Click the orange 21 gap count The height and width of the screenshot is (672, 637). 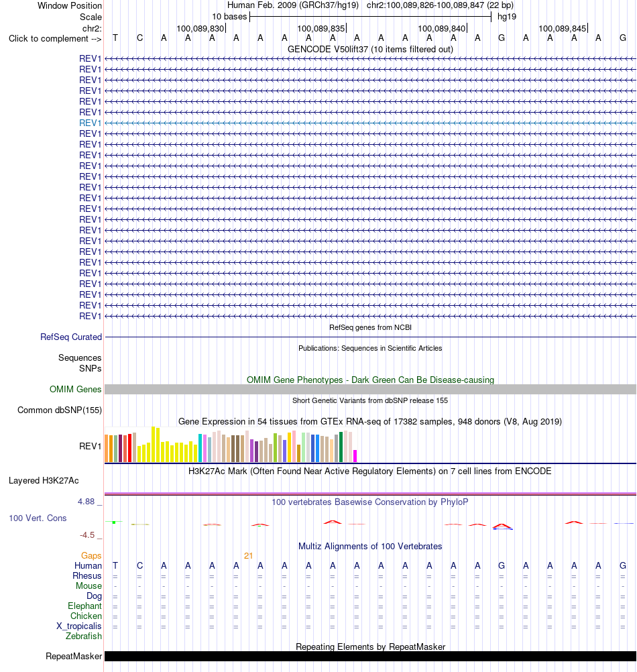pyautogui.click(x=249, y=555)
